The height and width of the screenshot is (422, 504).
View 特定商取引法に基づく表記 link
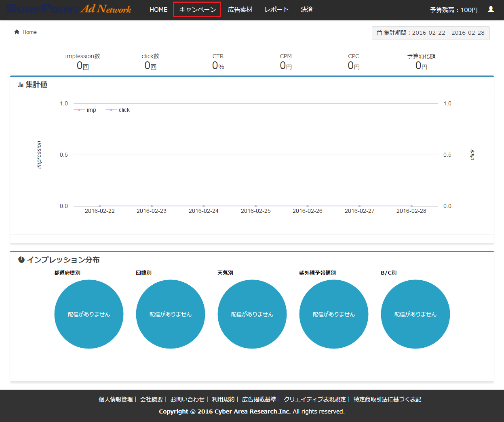387,399
